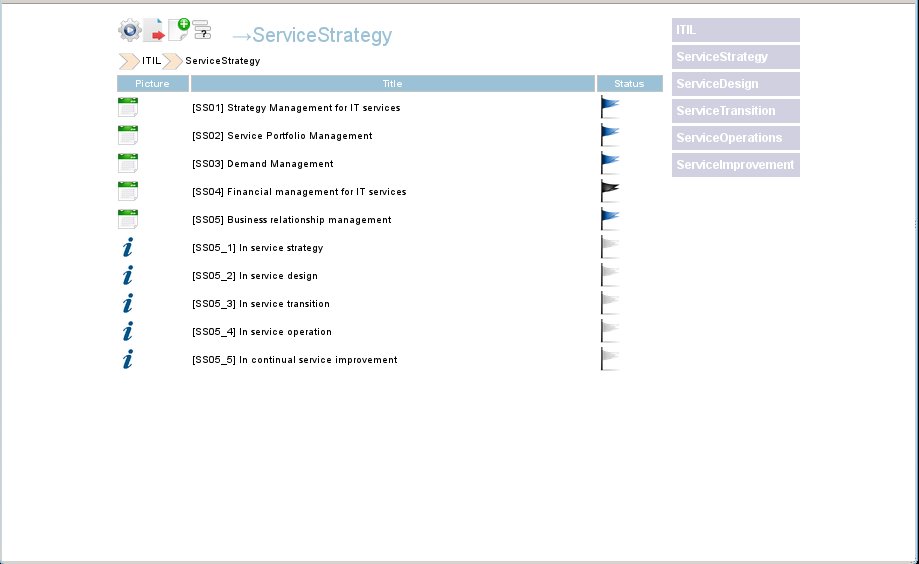Open the ServiceStrategy sidebar menu item

tap(736, 57)
